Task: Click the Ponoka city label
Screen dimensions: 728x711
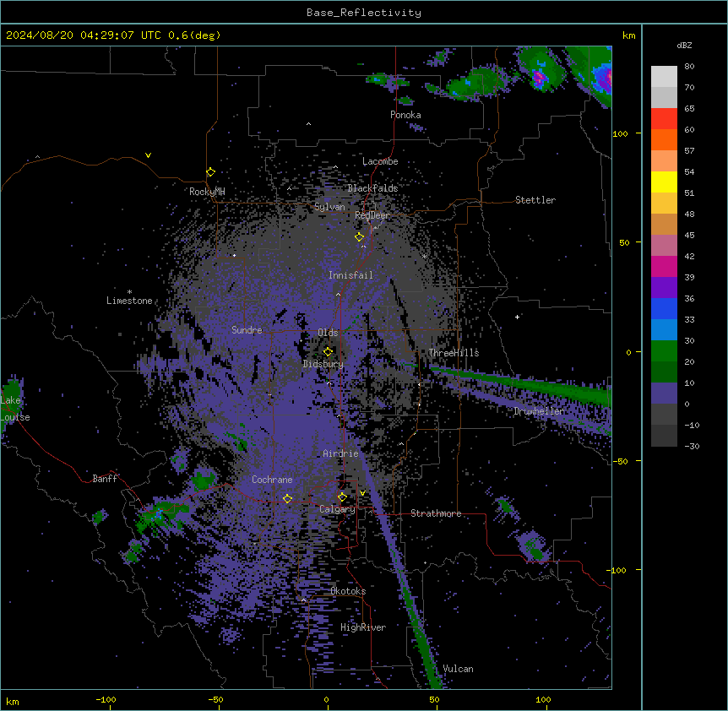Action: [405, 115]
